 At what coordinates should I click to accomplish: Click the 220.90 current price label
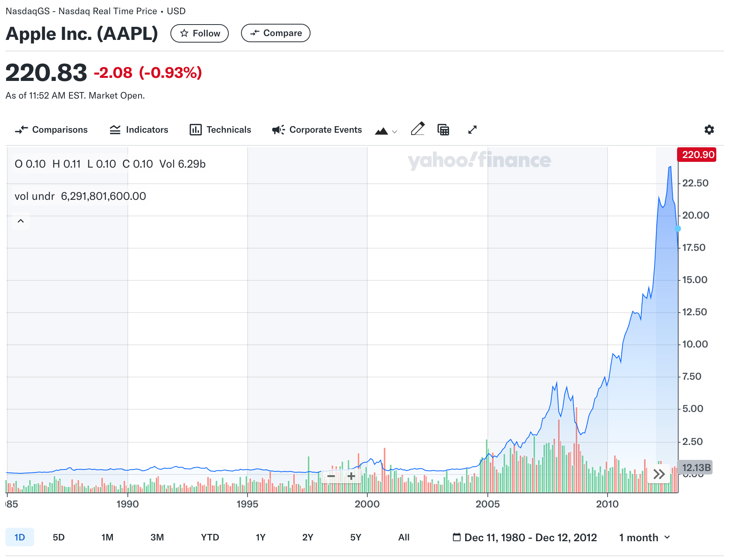tap(697, 155)
